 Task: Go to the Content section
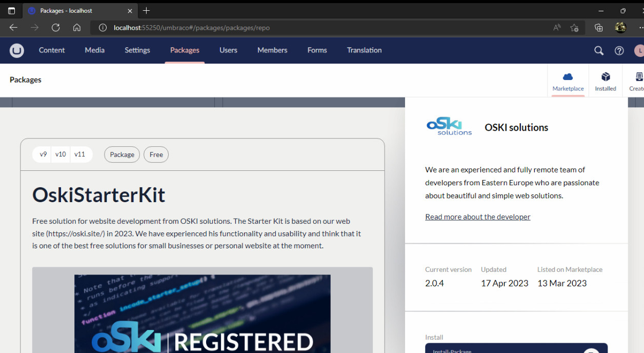pyautogui.click(x=52, y=50)
